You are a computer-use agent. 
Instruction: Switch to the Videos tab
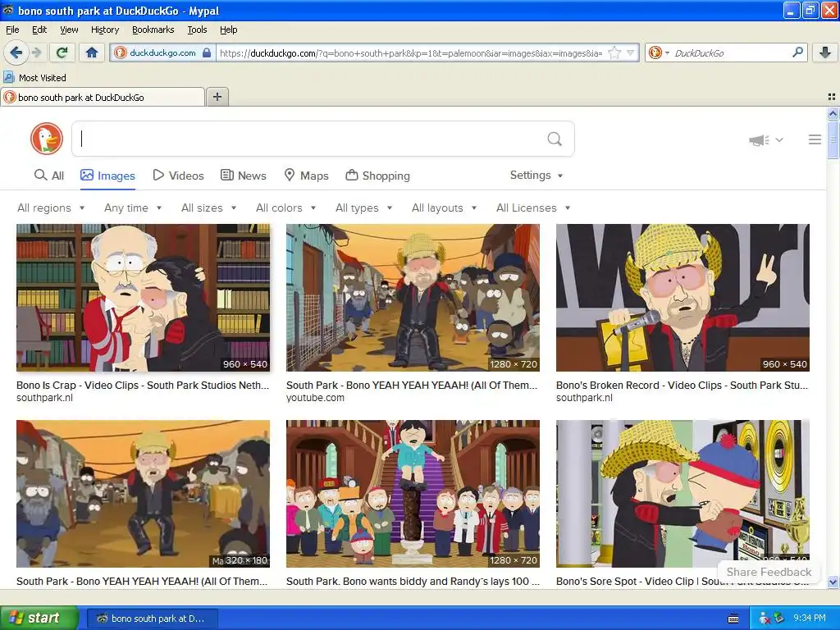178,176
